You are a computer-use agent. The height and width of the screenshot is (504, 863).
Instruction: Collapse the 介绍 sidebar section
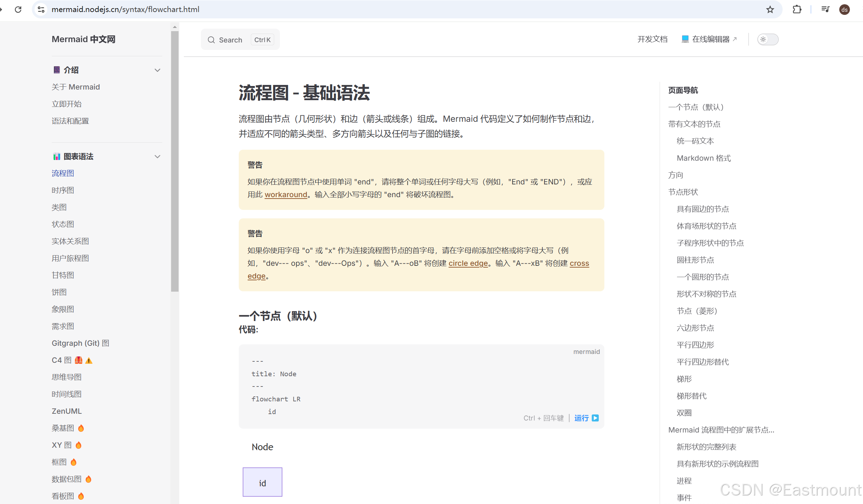pyautogui.click(x=157, y=70)
